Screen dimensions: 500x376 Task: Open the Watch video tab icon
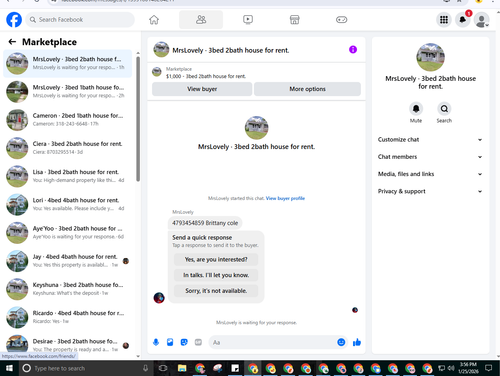coord(248,20)
